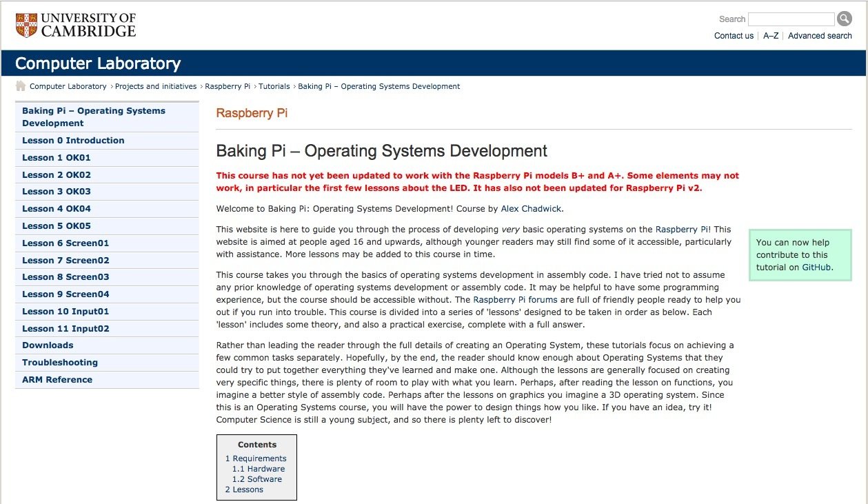Click the main page title heading
The width and height of the screenshot is (868, 504).
382,151
